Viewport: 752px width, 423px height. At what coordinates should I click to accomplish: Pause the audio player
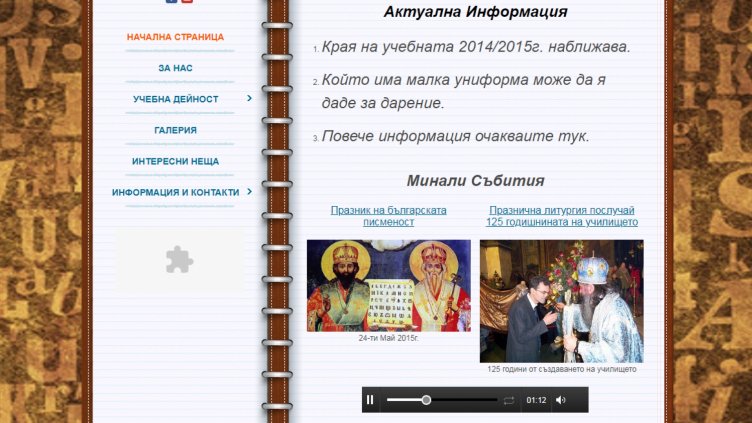370,400
